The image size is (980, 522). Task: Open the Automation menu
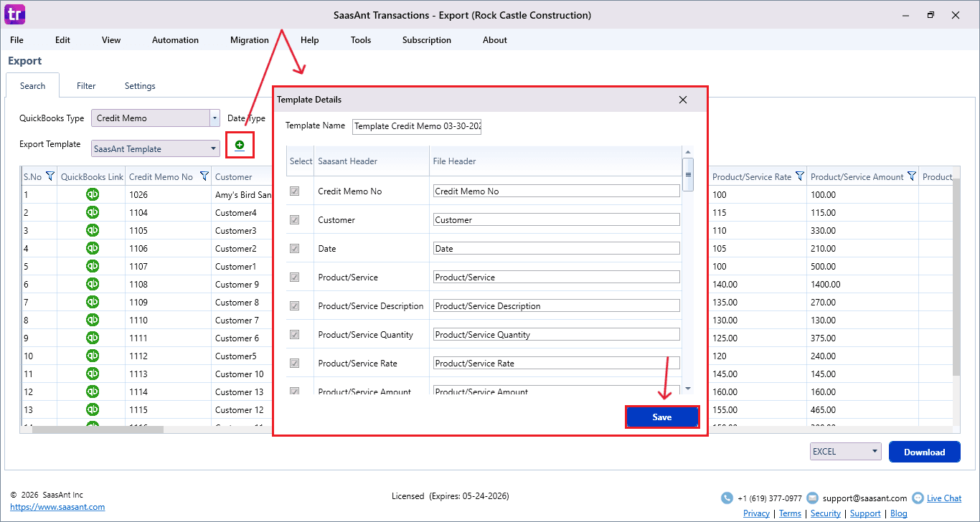click(x=175, y=40)
